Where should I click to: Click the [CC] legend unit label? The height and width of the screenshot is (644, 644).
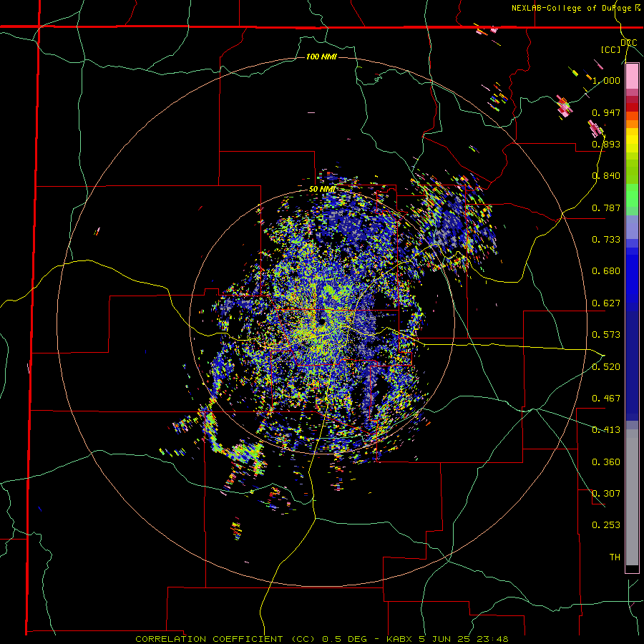(611, 49)
